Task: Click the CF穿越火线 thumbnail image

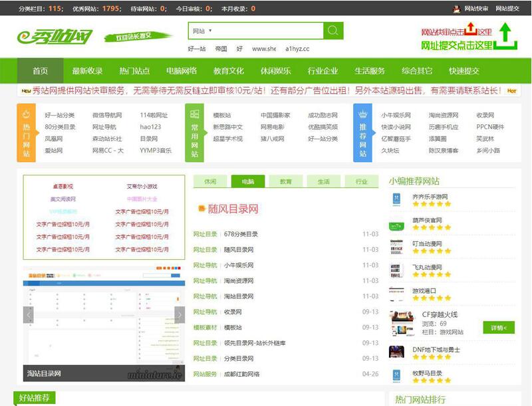Action: coord(402,322)
